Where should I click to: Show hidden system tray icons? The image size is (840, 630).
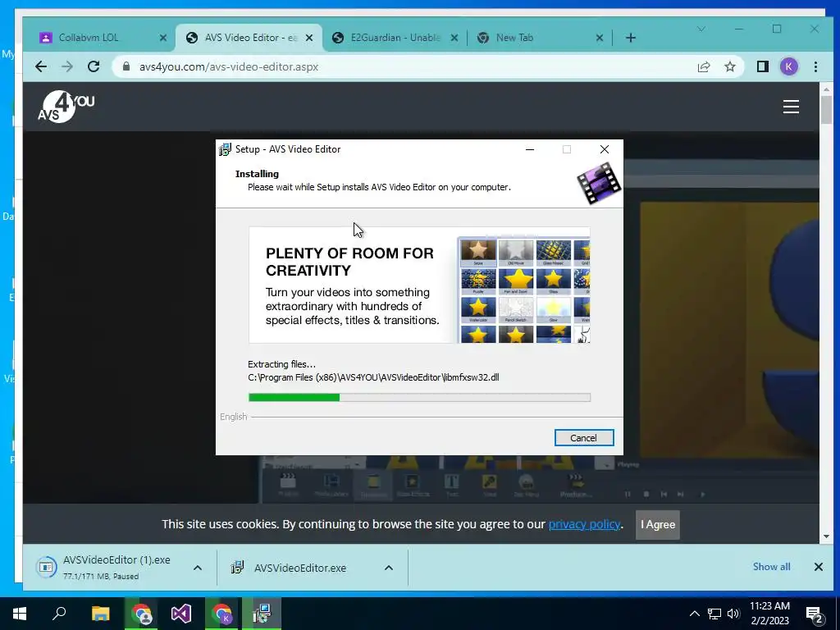point(694,614)
